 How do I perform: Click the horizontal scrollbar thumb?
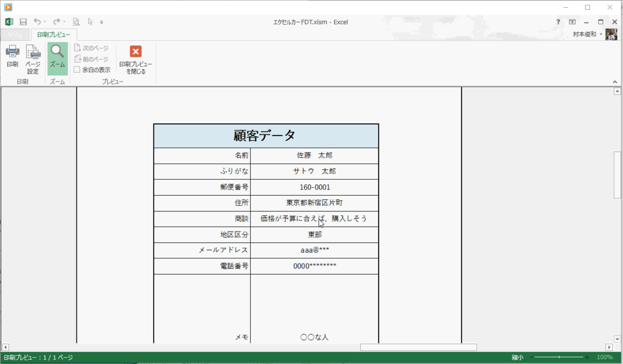(x=419, y=348)
